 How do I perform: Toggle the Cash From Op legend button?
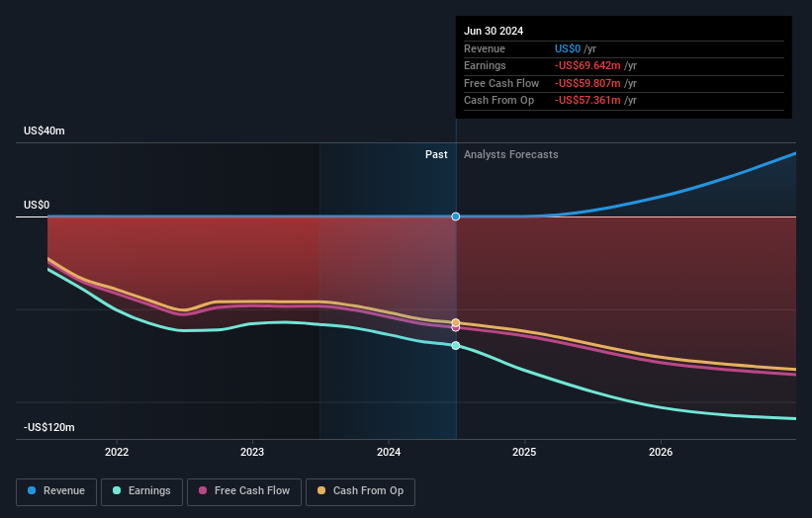[x=360, y=491]
